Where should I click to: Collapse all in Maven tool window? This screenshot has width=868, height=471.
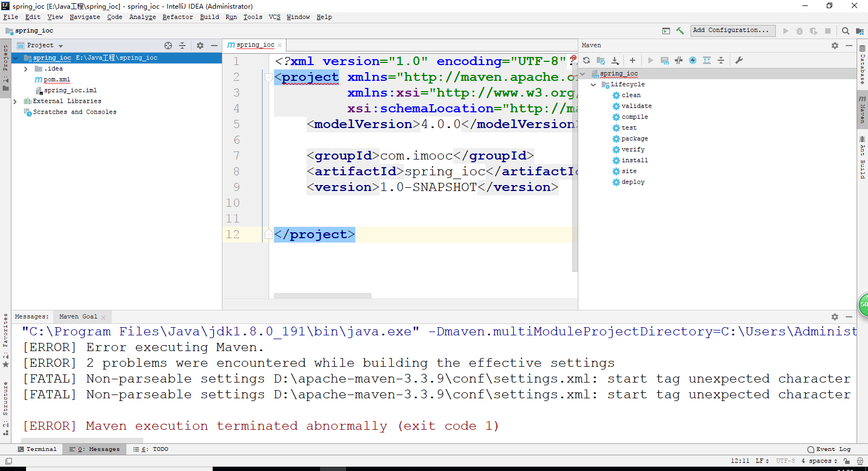coord(721,60)
